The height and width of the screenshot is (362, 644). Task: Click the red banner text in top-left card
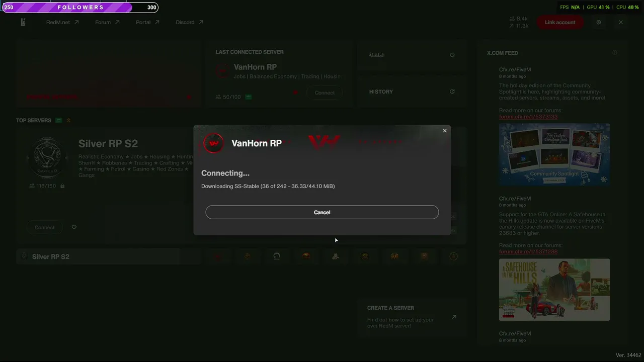tap(52, 97)
